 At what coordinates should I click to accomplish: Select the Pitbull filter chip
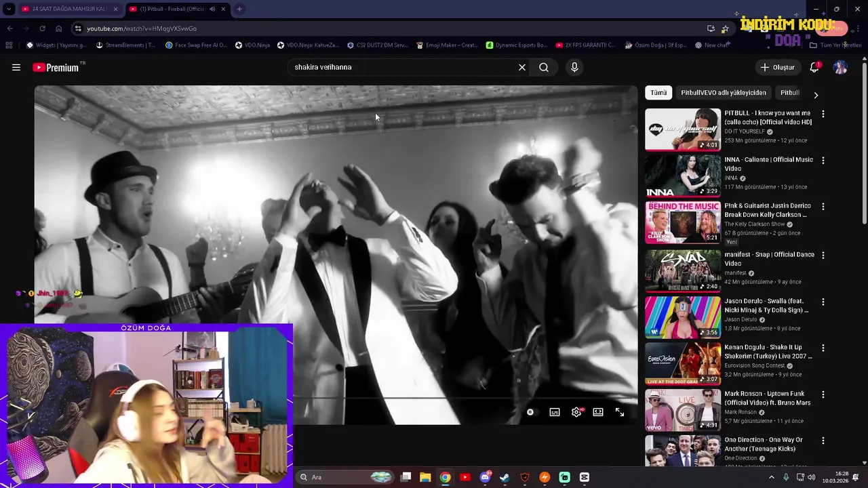coord(789,93)
